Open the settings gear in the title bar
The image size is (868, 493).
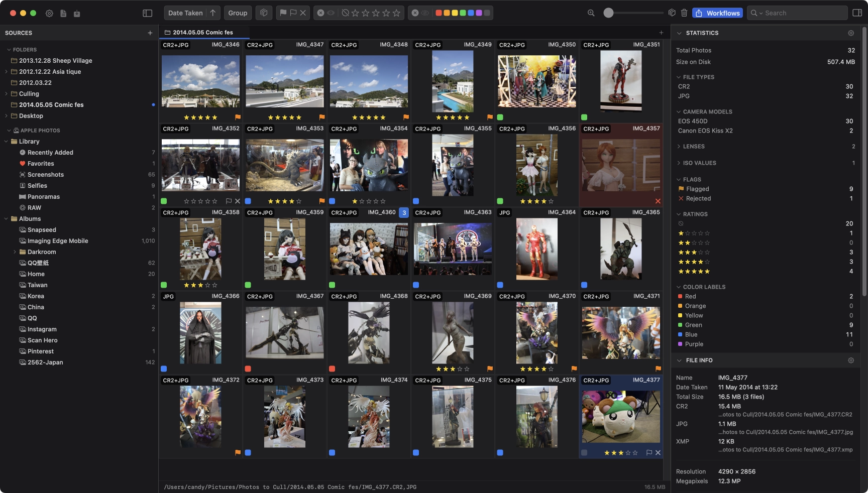(x=49, y=14)
